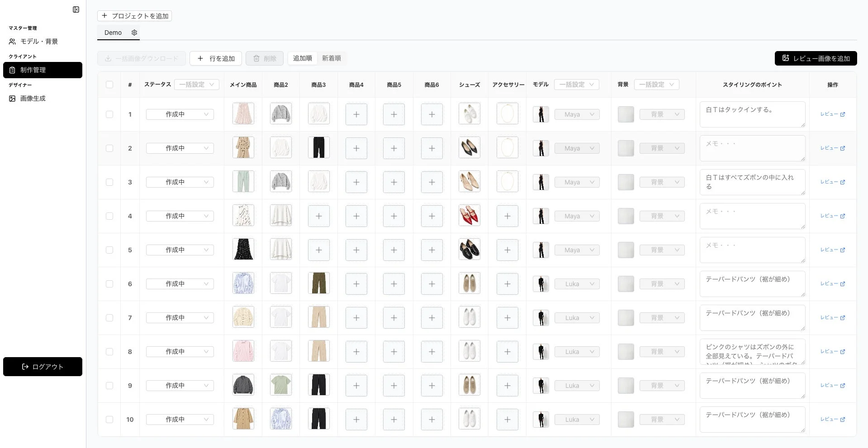
Task: Click 行を追加 button
Action: (216, 58)
